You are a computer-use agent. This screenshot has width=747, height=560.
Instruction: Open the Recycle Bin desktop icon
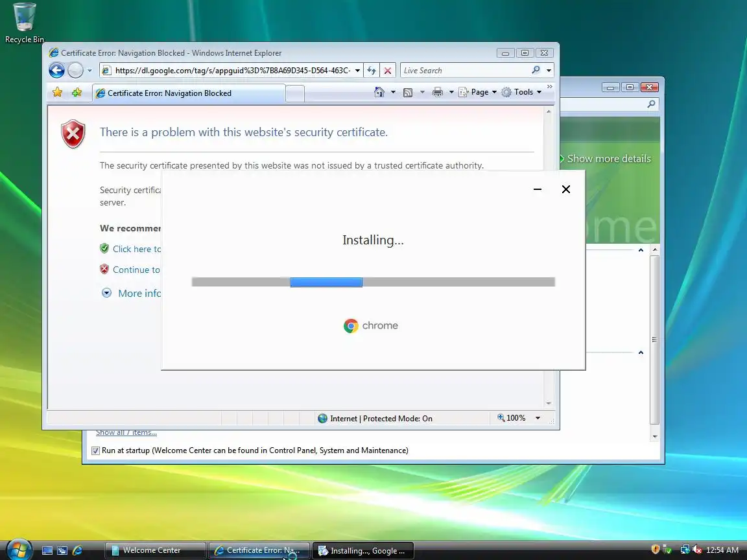coord(24,23)
